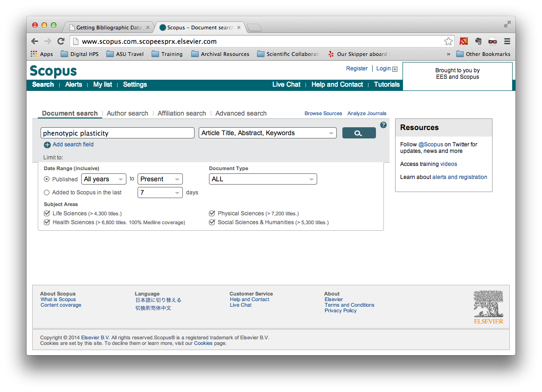Open the Document Type ALL dropdown
This screenshot has width=542, height=392.
click(x=263, y=179)
